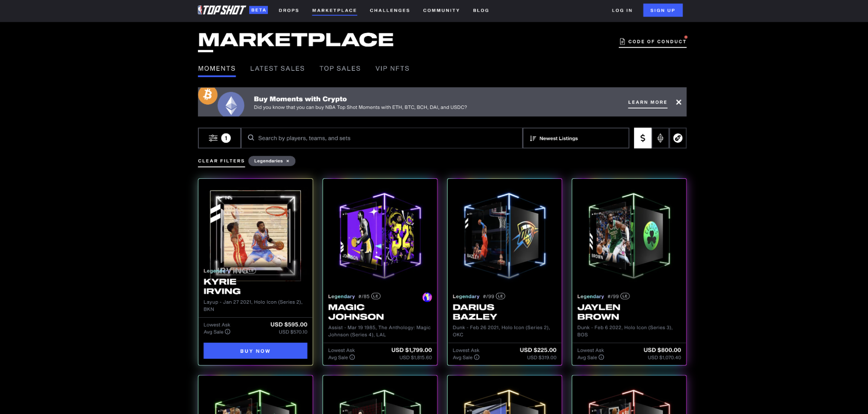Click the LE badge on the Darius Bazley card
868x414 pixels.
tap(501, 296)
